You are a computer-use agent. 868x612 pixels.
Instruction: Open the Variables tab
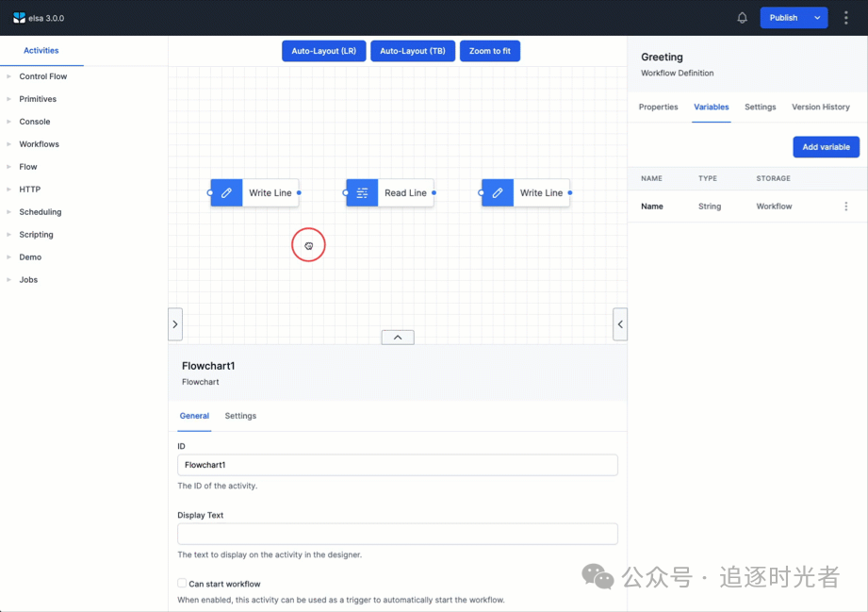coord(712,107)
